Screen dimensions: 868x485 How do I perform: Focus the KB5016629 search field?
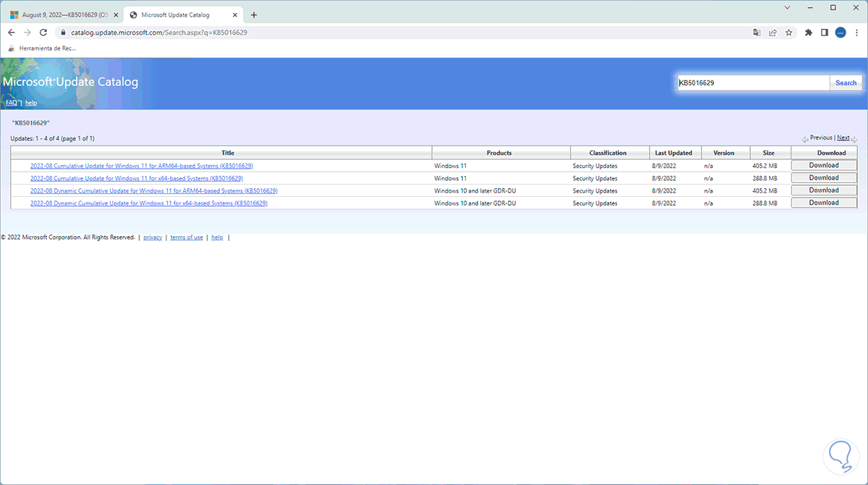coord(752,83)
